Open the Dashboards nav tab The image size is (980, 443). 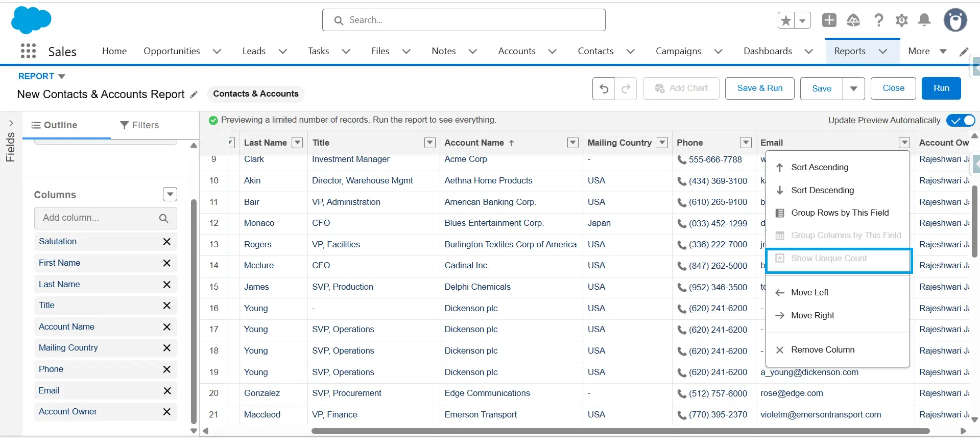pos(768,51)
